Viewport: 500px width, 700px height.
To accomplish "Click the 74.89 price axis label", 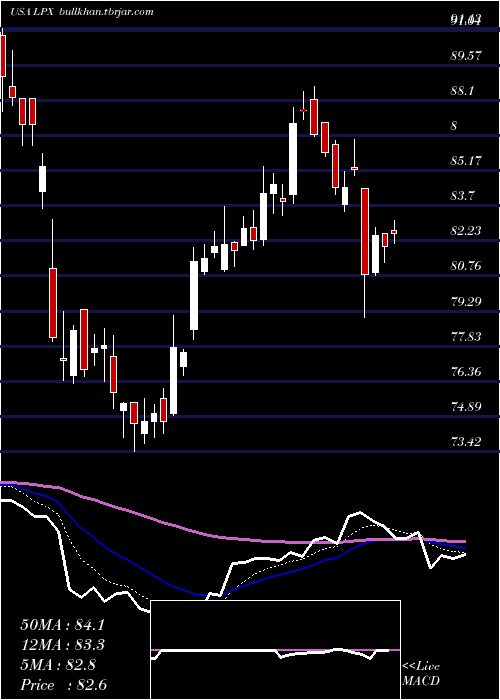I will click(466, 407).
